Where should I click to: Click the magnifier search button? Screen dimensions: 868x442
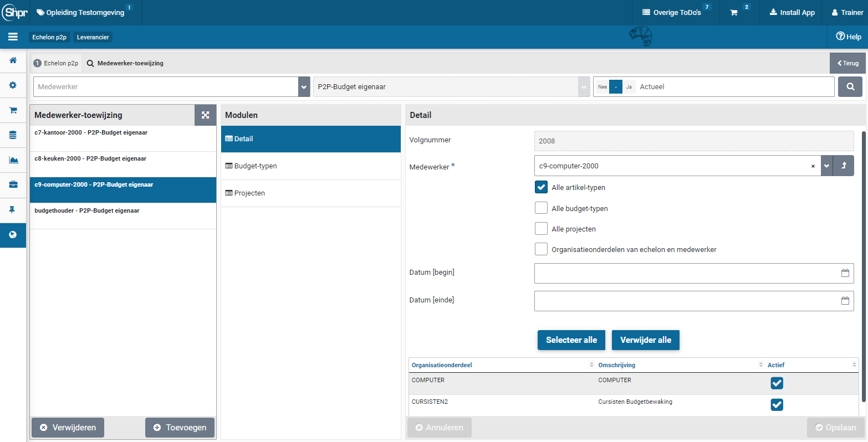coord(850,87)
